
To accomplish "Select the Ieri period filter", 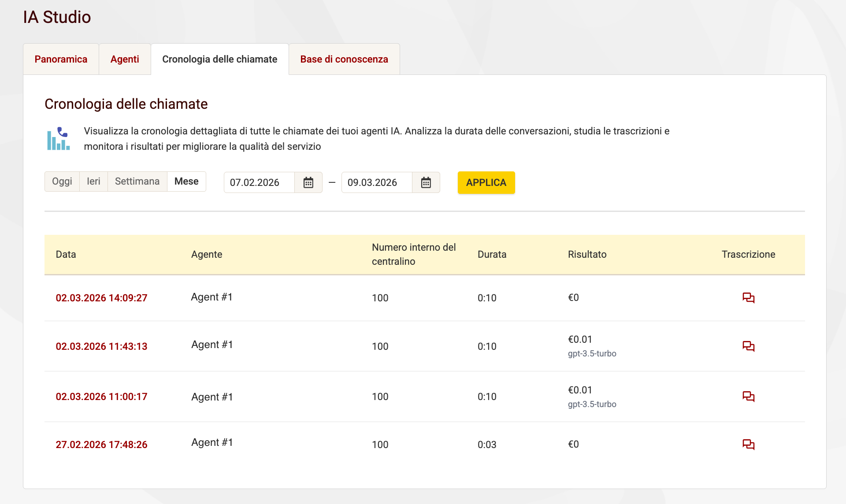I will click(x=93, y=182).
